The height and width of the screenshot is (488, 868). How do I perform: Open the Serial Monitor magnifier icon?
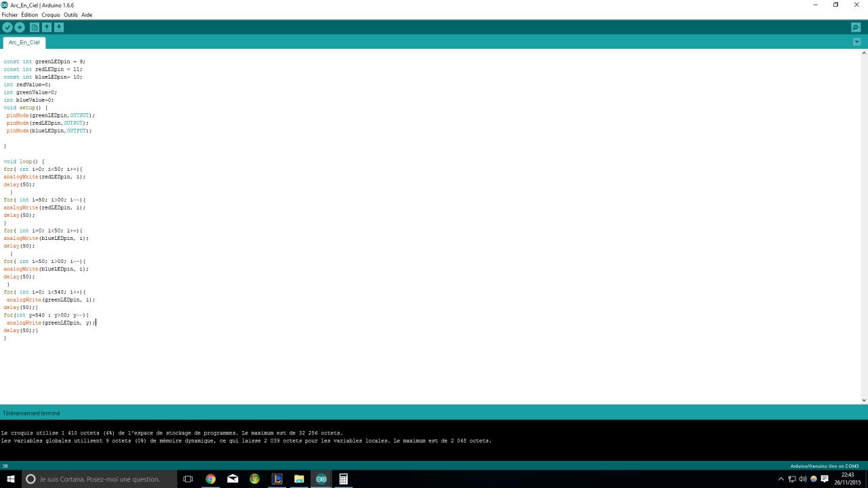856,27
